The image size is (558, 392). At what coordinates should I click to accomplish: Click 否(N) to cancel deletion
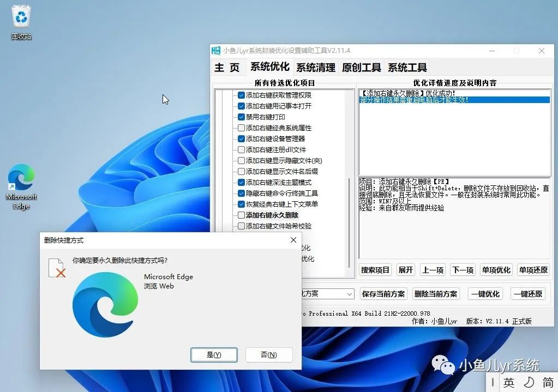269,354
